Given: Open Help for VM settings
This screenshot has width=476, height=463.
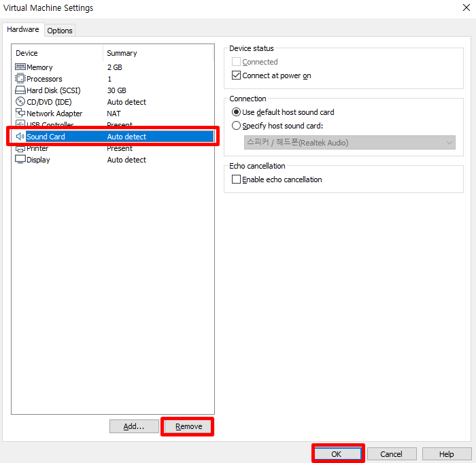Looking at the screenshot, I should click(446, 454).
